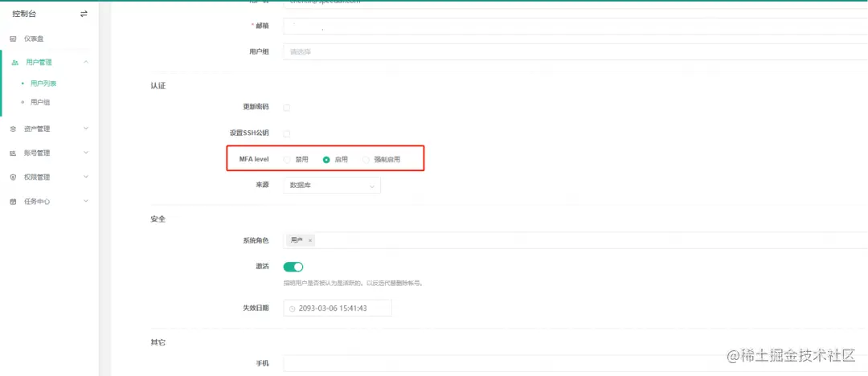Image resolution: width=868 pixels, height=376 pixels.
Task: Click the 邮箱 input field
Action: (575, 26)
